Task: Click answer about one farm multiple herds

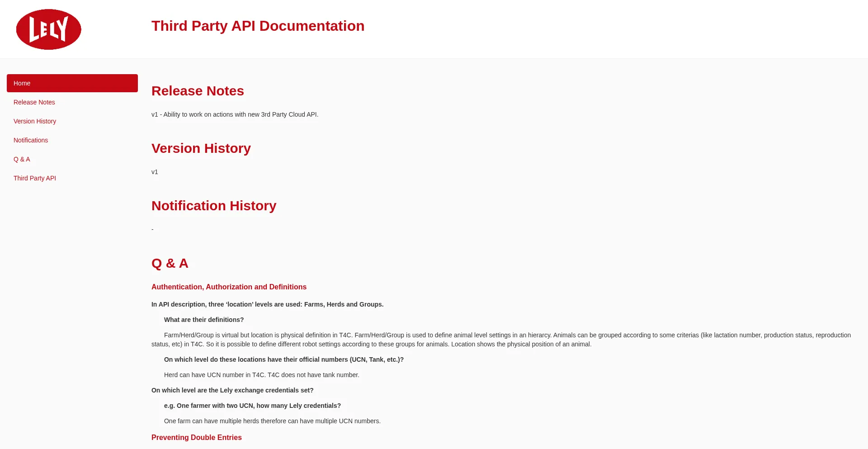Action: 272,421
